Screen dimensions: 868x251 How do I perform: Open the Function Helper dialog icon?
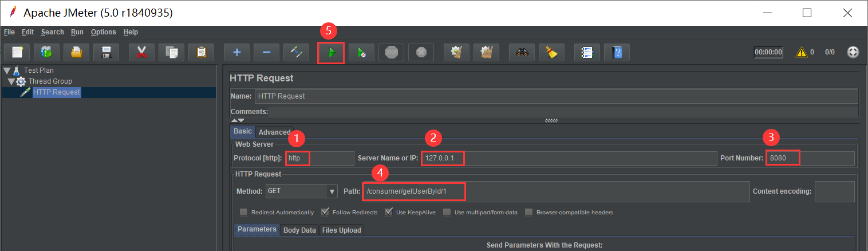click(587, 52)
